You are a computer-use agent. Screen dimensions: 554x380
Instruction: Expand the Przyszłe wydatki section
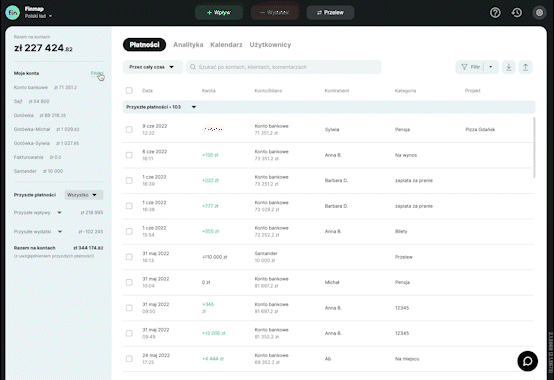[x=60, y=232]
